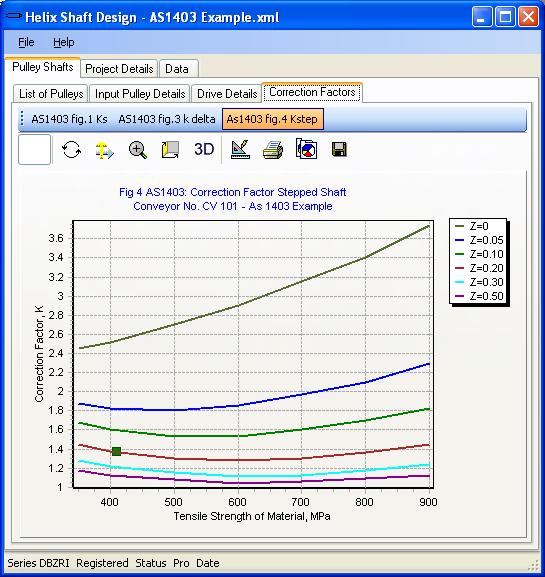Click the chart title text
Viewport: 545px width, 577px height.
tap(233, 192)
